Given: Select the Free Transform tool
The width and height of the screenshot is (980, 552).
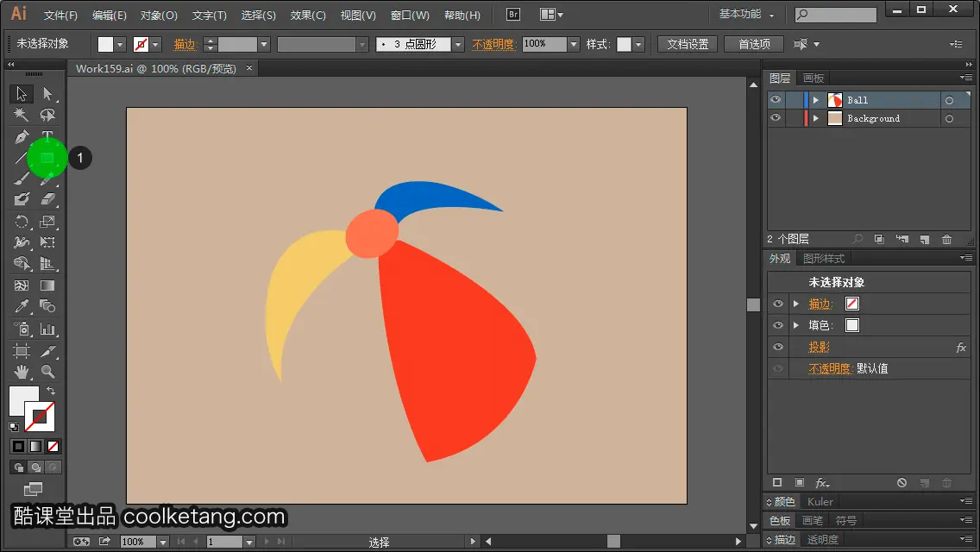Looking at the screenshot, I should 47,241.
